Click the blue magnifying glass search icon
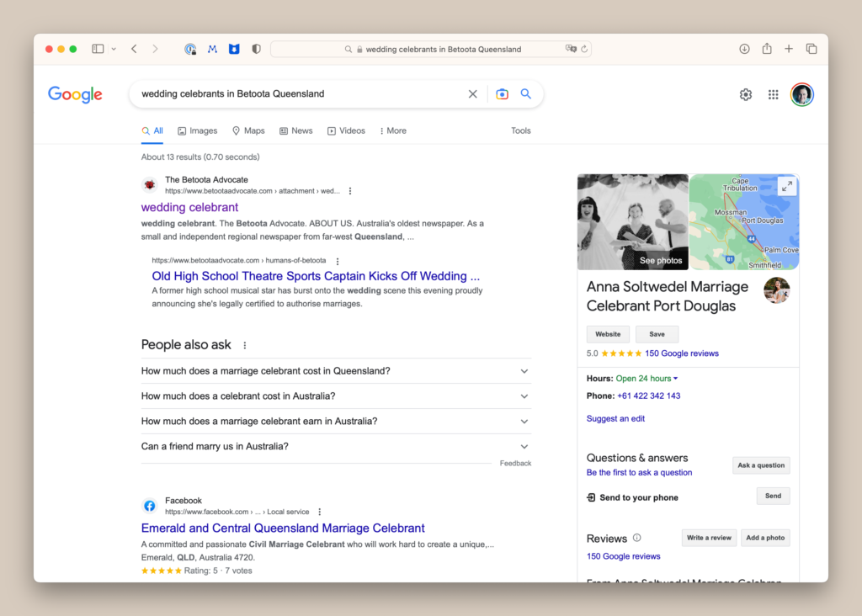This screenshot has width=862, height=616. pos(526,94)
